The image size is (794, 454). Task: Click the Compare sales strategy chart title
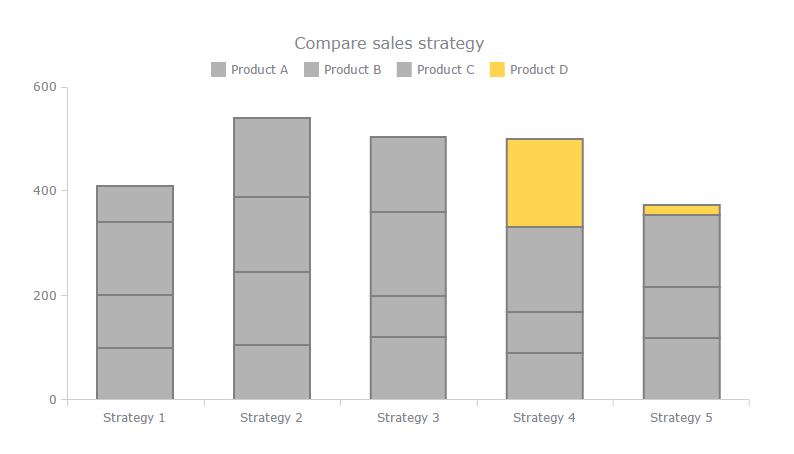[389, 43]
